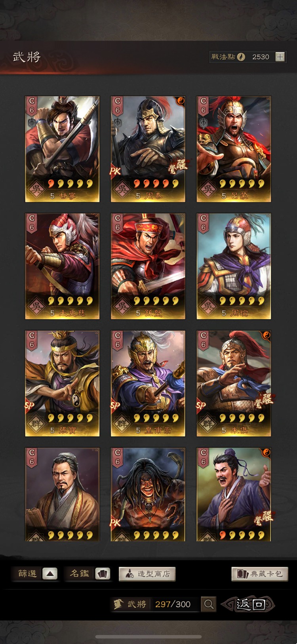Tap the PK badge on 周泰's card
The height and width of the screenshot is (644, 297).
coord(115,171)
